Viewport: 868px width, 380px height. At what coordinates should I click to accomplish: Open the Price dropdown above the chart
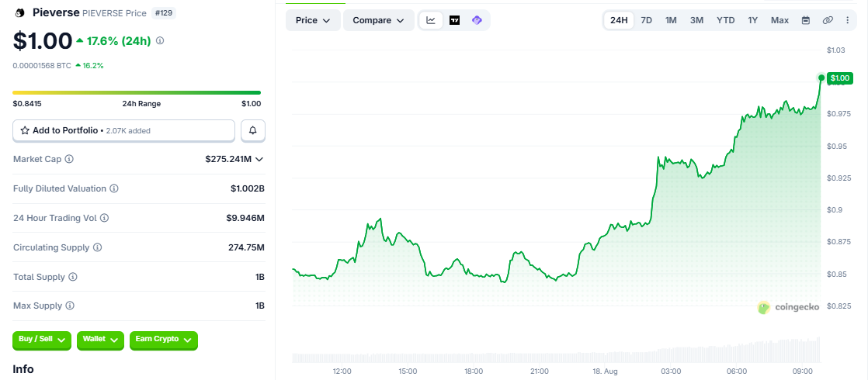(x=313, y=20)
